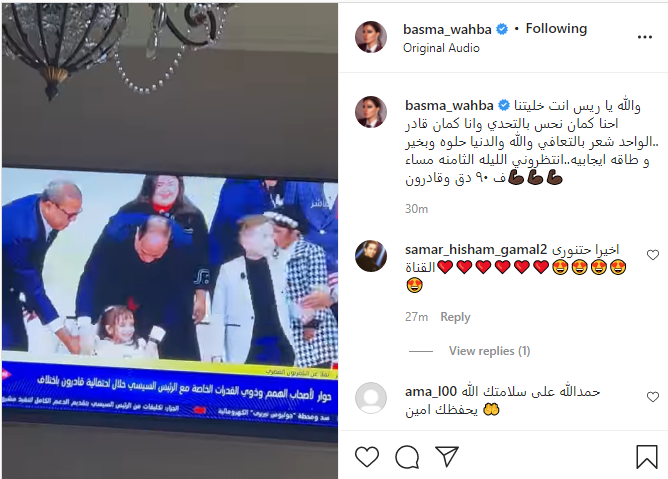Image resolution: width=668 pixels, height=479 pixels.
Task: Open samar_hisham_gamal2 profile picture
Action: tap(371, 256)
